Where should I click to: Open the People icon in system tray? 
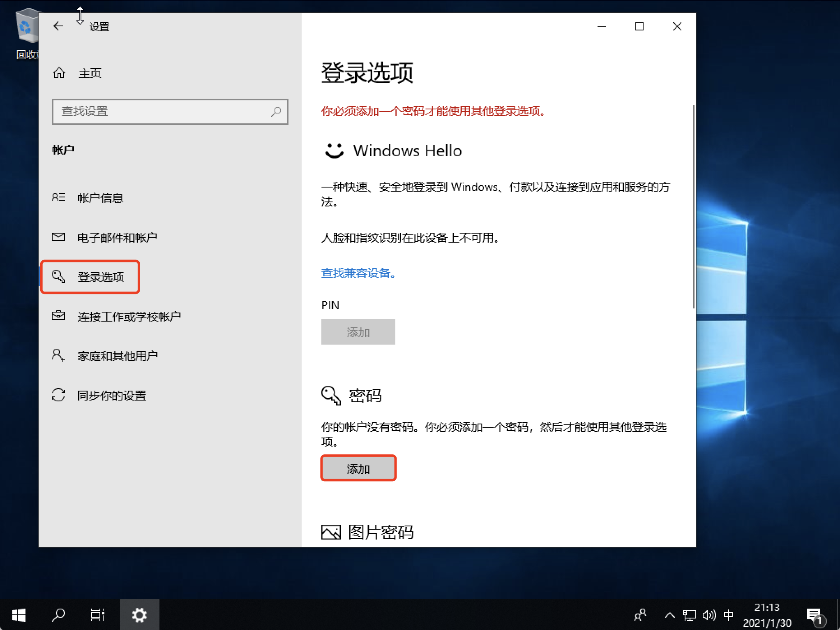point(641,615)
